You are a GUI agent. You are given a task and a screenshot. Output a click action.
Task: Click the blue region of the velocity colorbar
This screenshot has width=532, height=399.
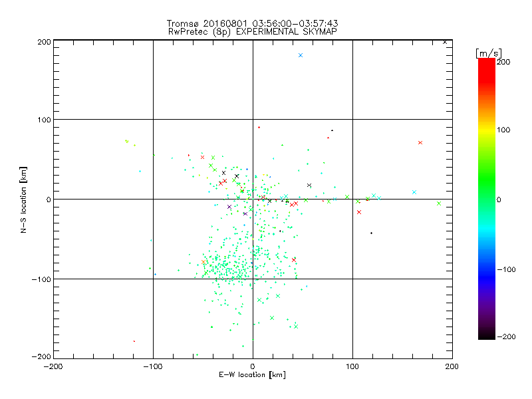pos(487,277)
